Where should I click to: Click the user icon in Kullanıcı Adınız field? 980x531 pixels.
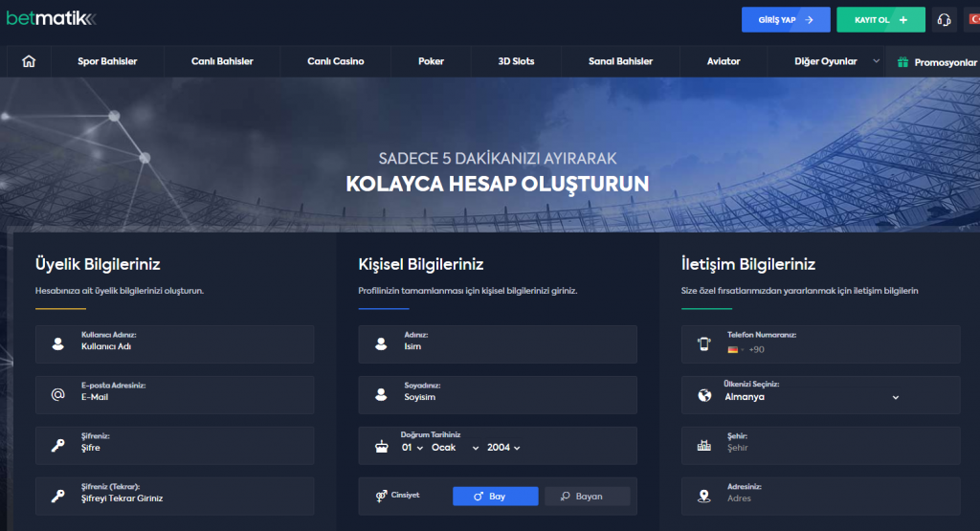pos(58,344)
